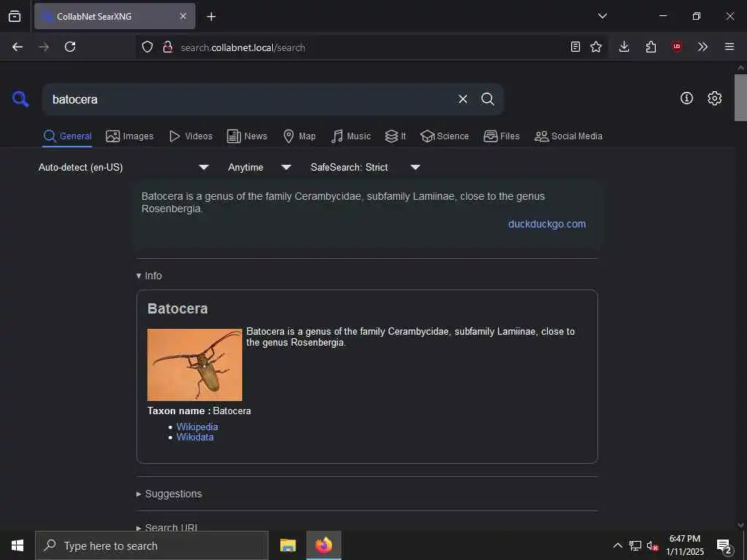747x560 pixels.
Task: Switch to the Videos category
Action: tap(190, 136)
